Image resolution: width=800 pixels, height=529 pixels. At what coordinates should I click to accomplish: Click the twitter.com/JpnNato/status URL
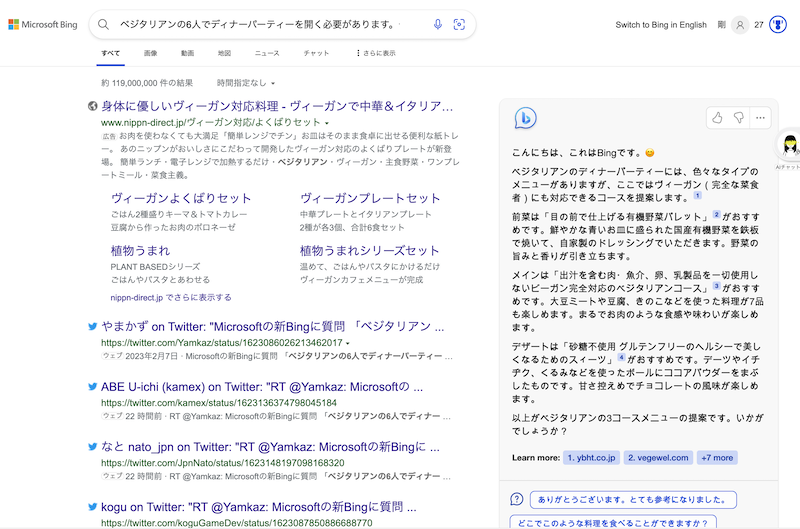(x=222, y=463)
